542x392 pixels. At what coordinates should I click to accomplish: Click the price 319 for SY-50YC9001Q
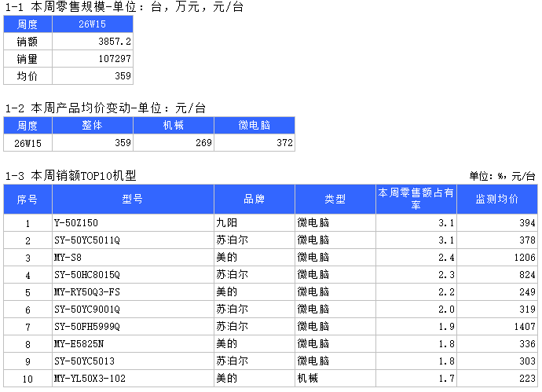[x=497, y=309]
